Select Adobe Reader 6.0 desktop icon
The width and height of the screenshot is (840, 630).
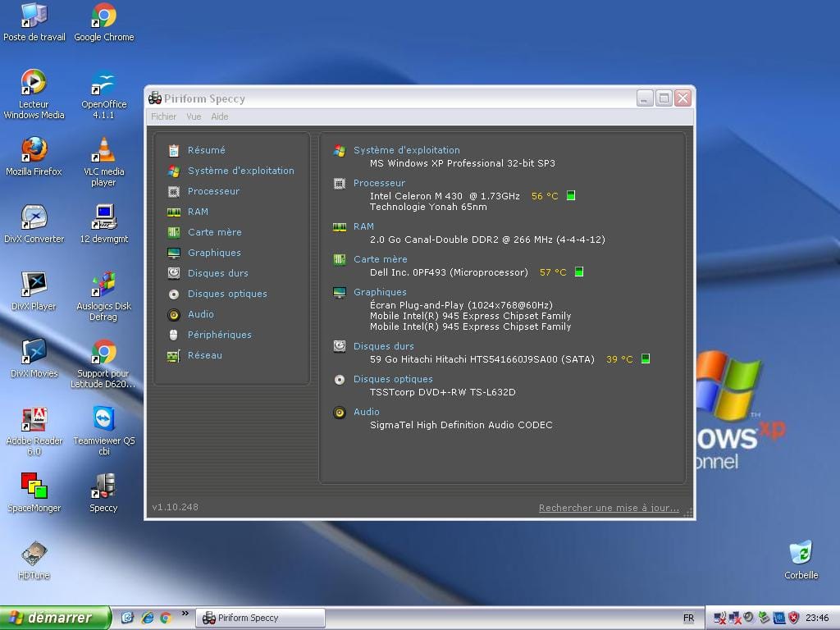click(x=34, y=431)
